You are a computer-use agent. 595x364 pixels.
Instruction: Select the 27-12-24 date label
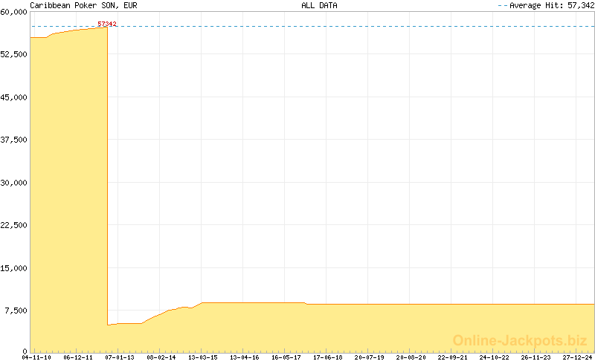click(x=577, y=357)
